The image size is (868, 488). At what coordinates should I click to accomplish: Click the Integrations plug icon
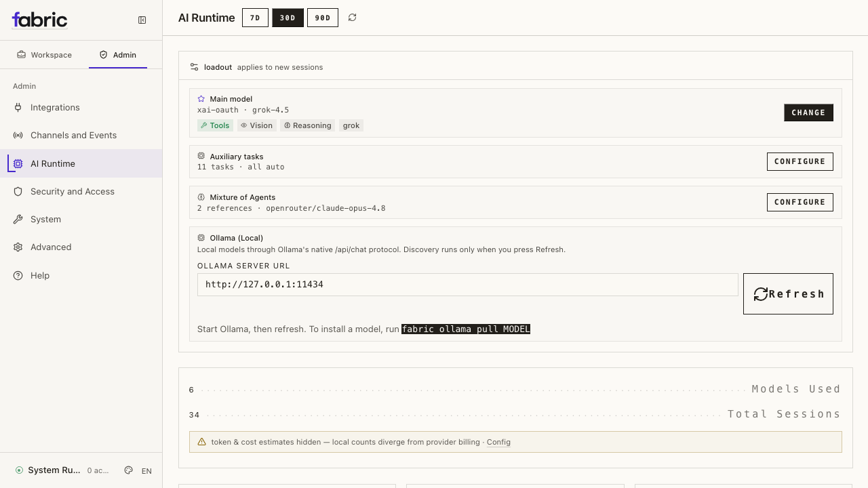click(18, 107)
